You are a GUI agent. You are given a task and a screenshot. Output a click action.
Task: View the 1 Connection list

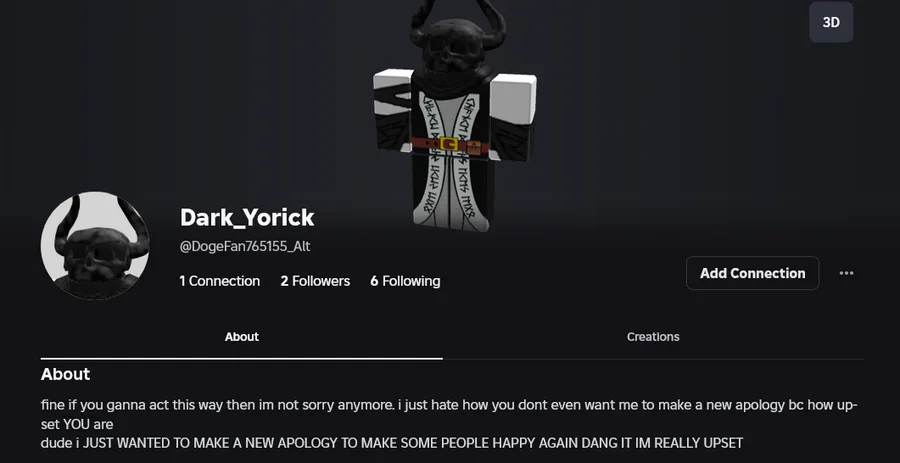point(219,281)
